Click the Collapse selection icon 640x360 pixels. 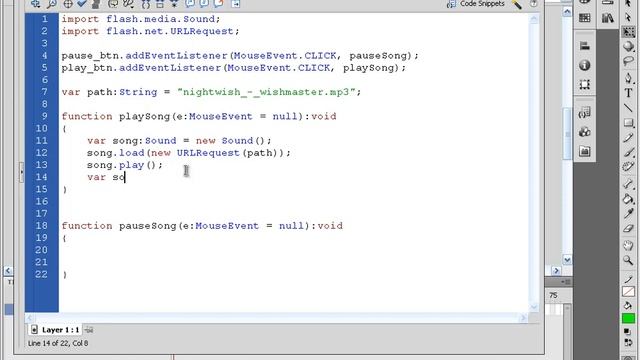coord(160,4)
